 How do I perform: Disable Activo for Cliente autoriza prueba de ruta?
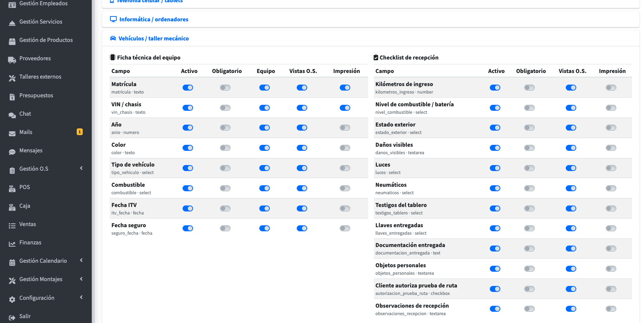click(495, 289)
